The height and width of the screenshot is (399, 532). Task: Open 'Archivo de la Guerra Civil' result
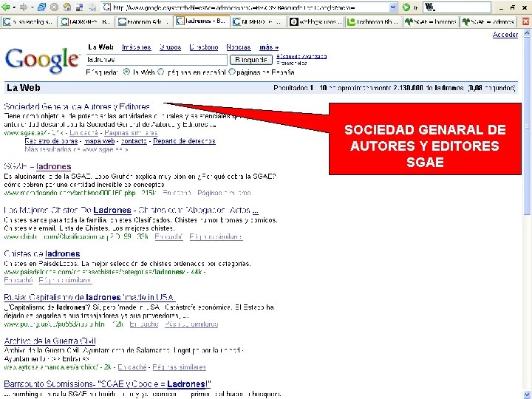click(x=50, y=341)
